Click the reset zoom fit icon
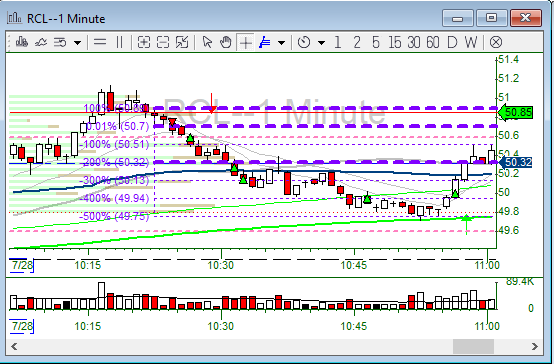The image size is (554, 364). [182, 42]
